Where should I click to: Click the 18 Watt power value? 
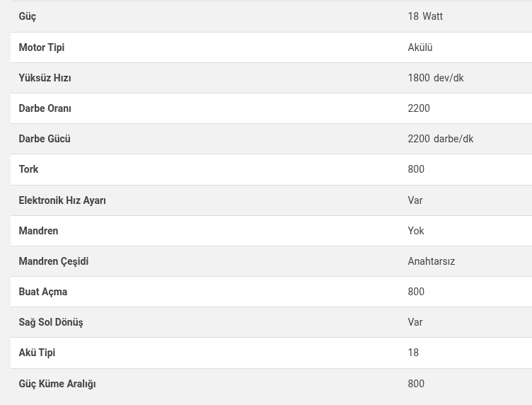(x=424, y=16)
